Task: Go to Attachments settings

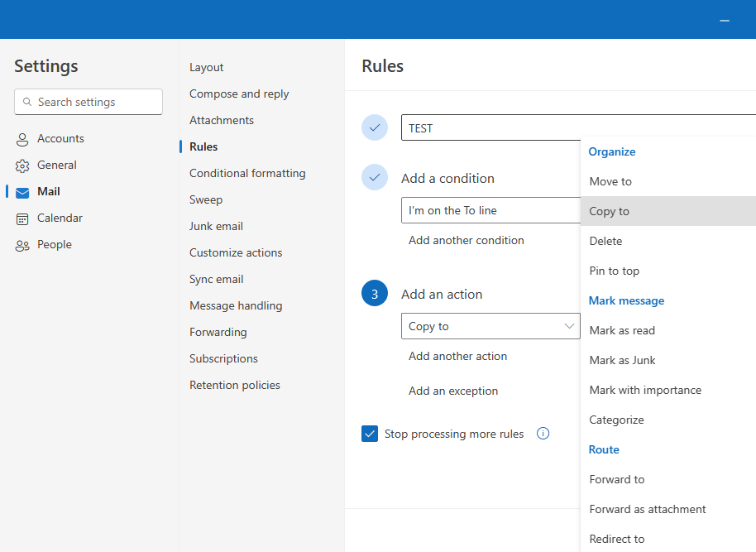Action: pyautogui.click(x=222, y=120)
